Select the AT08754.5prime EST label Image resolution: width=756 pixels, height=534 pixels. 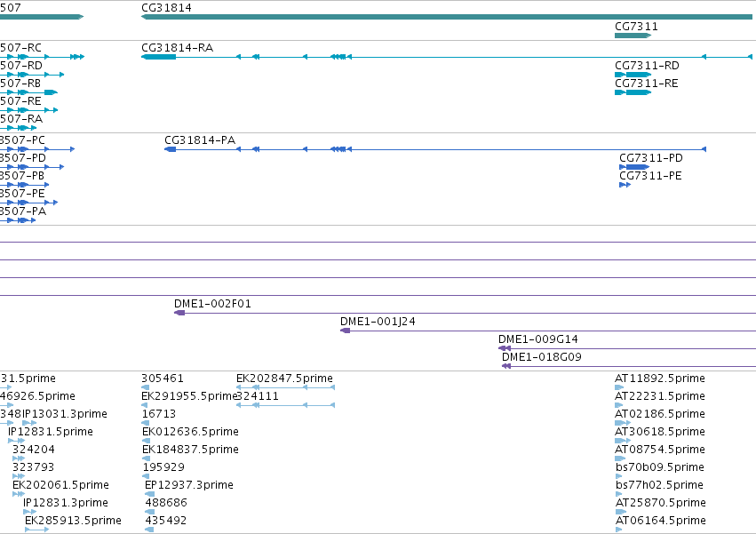tap(659, 450)
